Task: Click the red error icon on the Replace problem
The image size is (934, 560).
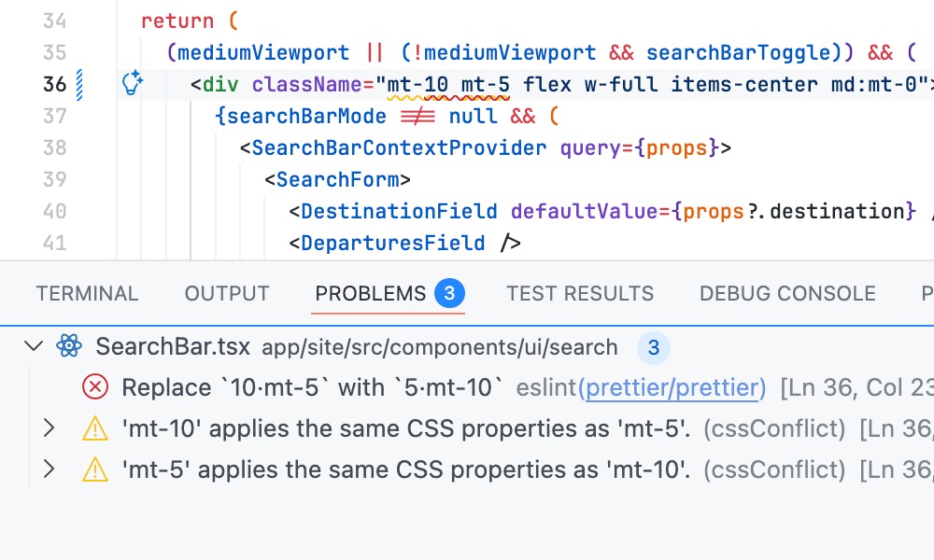Action: 94,387
